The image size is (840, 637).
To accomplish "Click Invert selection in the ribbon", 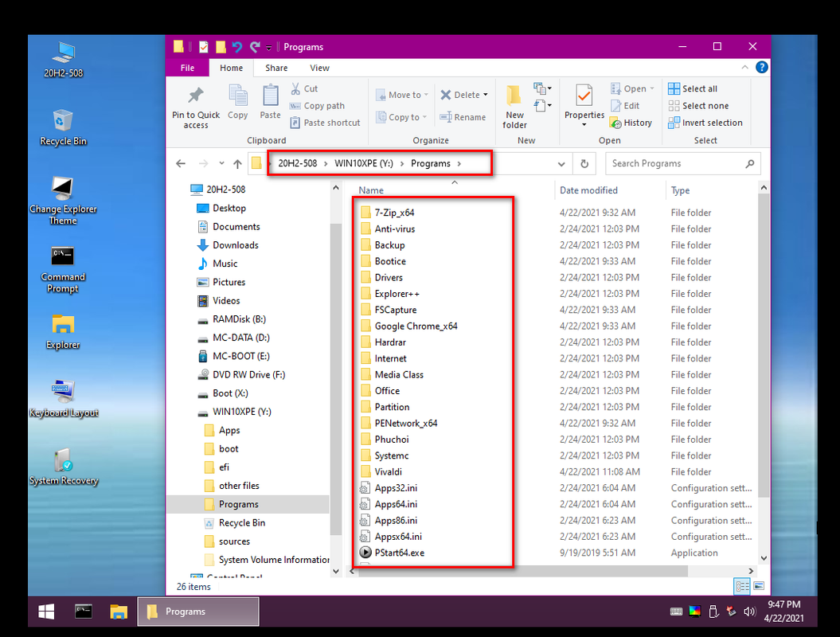I will tap(705, 123).
